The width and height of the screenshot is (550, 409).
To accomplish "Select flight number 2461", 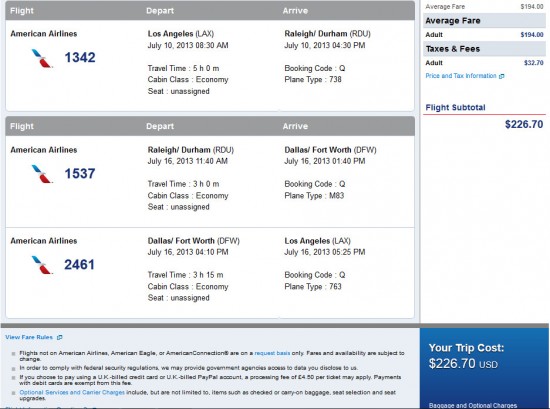I will pos(79,264).
